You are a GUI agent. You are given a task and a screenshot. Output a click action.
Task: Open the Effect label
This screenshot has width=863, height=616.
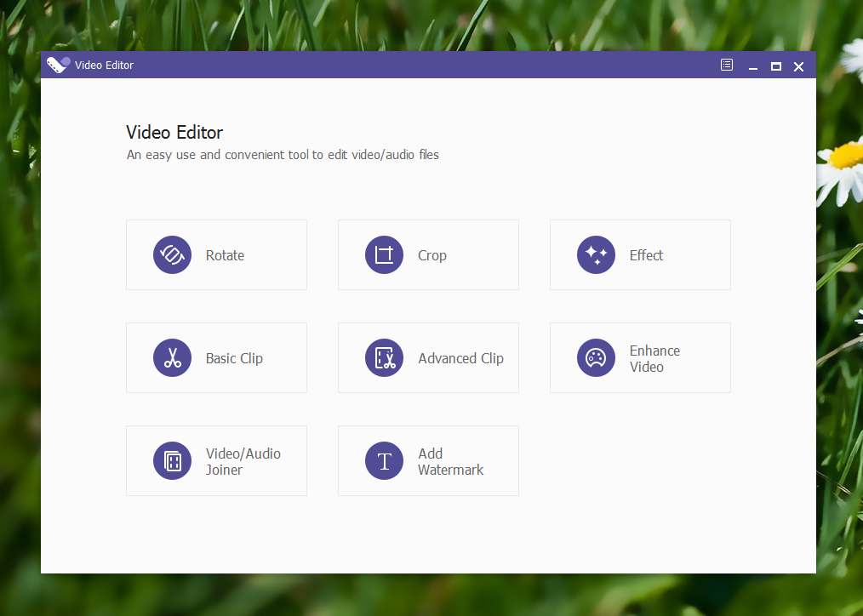coord(646,255)
